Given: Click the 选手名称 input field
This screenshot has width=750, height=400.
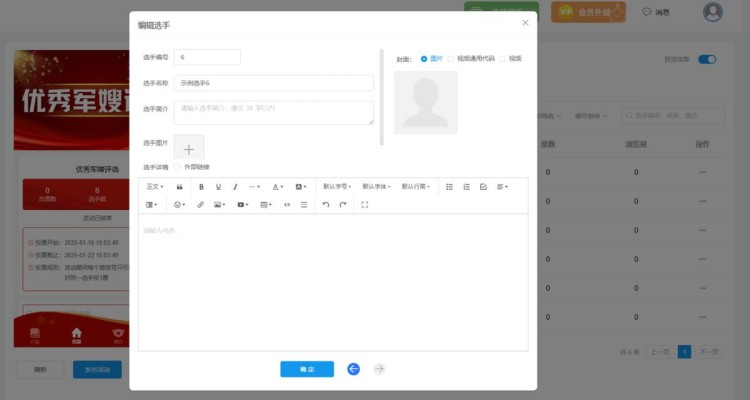Looking at the screenshot, I should (x=273, y=83).
